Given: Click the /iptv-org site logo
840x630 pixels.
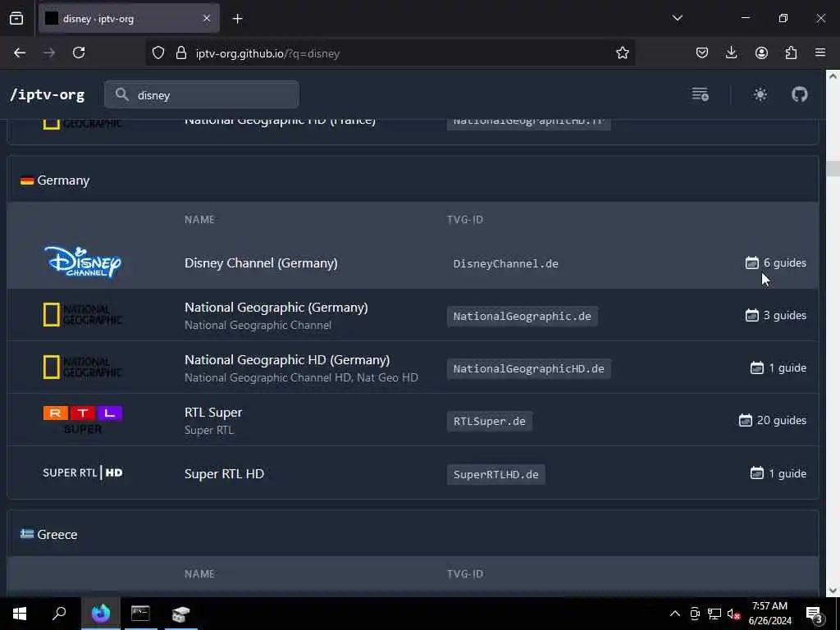Looking at the screenshot, I should click(x=48, y=95).
